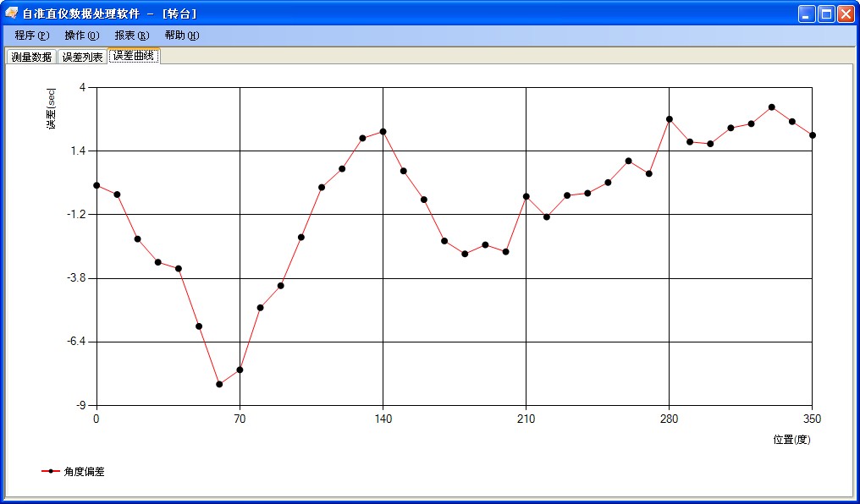Open the 程序(P) menu
This screenshot has height=504, width=860.
[x=32, y=36]
